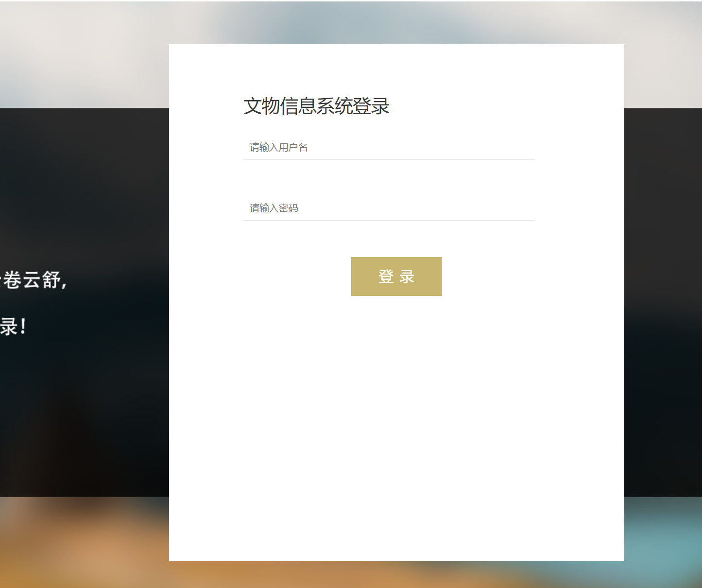This screenshot has height=588, width=702.
Task: Click the username placeholder text
Action: click(279, 147)
